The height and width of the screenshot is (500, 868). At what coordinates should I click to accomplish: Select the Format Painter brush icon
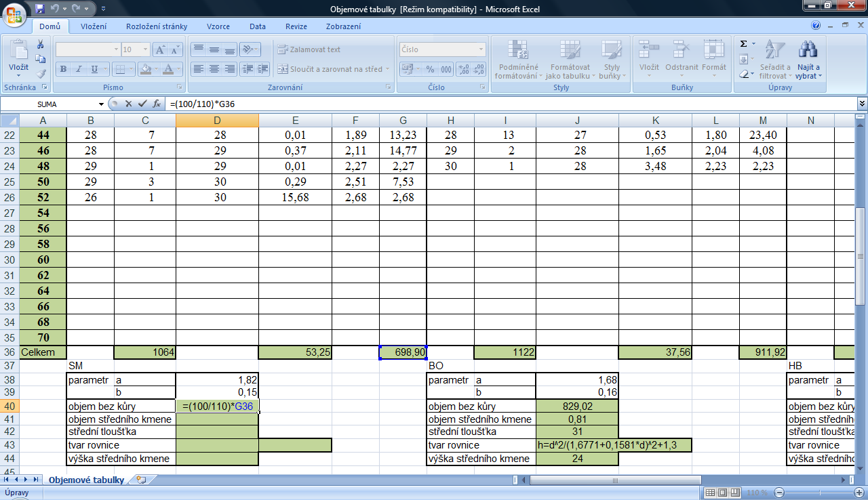coord(41,74)
